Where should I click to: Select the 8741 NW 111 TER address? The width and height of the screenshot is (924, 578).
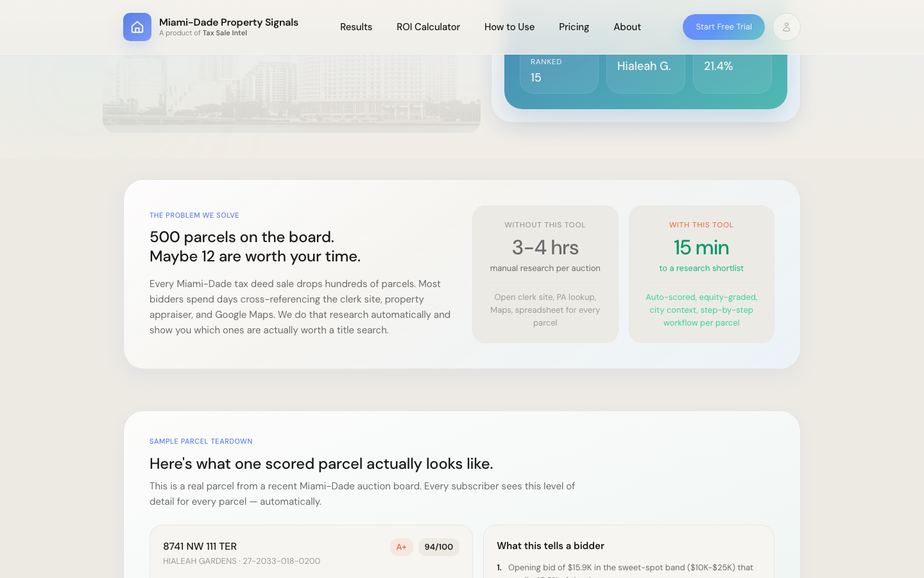click(200, 547)
